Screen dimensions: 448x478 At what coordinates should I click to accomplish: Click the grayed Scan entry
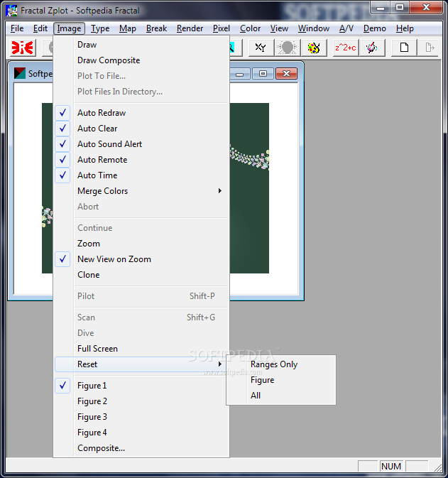click(142, 317)
